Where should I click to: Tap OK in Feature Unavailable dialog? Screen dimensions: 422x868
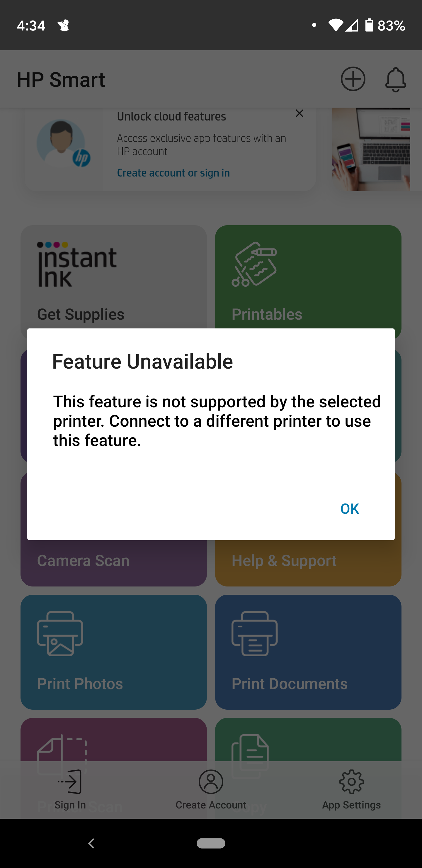click(350, 509)
